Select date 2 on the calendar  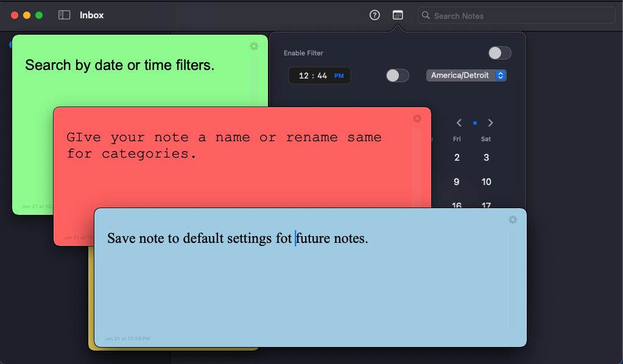457,158
